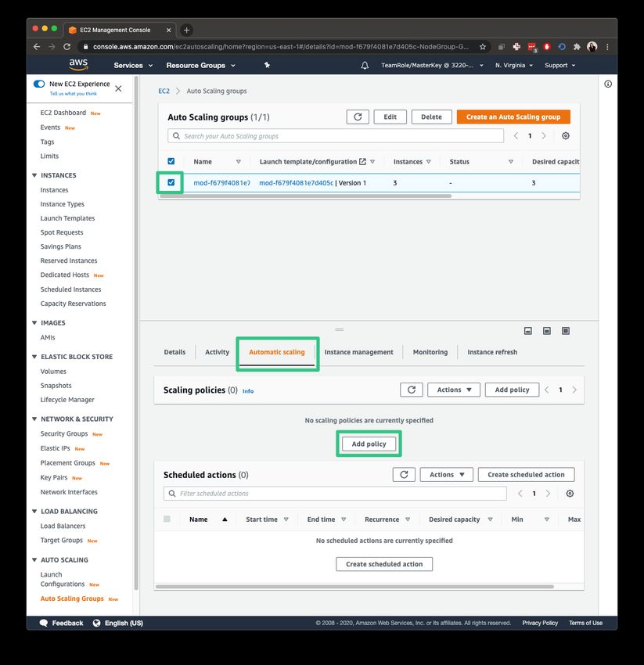Image resolution: width=644 pixels, height=665 pixels.
Task: Open Chrome's three-dot menu
Action: click(607, 47)
